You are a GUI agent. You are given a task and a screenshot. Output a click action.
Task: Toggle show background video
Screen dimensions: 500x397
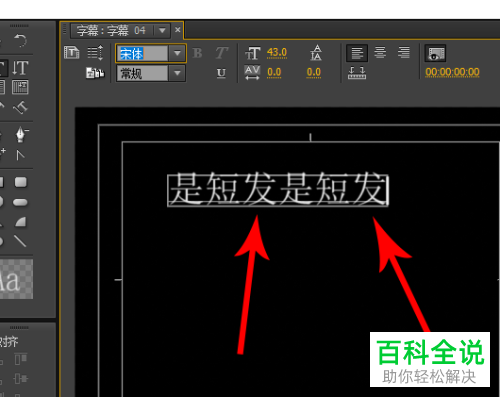click(x=435, y=53)
